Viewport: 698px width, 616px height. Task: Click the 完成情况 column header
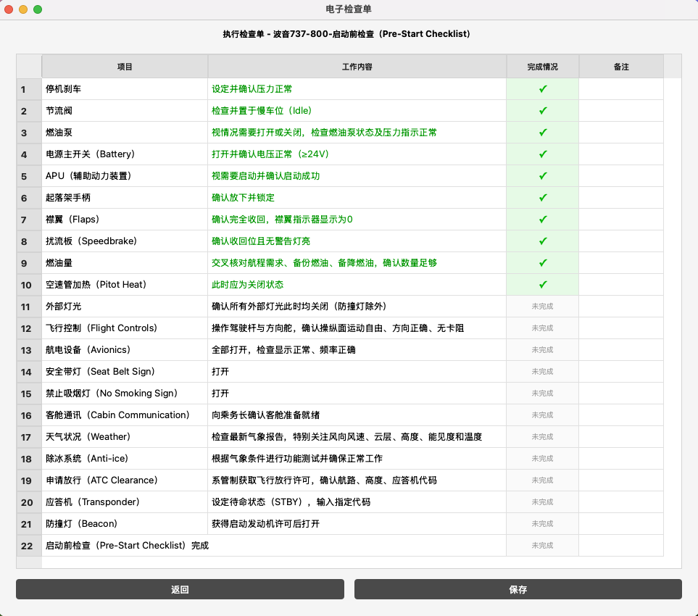(x=543, y=67)
